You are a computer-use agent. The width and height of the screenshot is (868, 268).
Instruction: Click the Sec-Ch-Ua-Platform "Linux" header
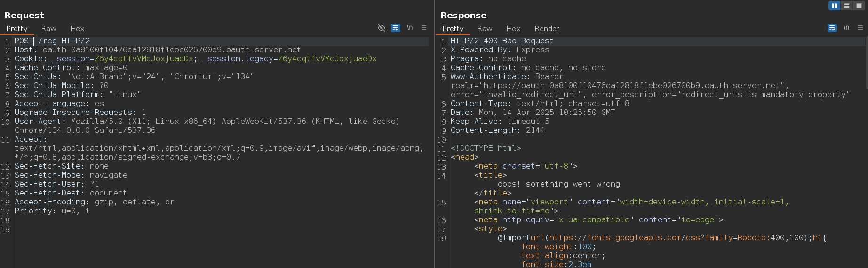click(x=78, y=95)
